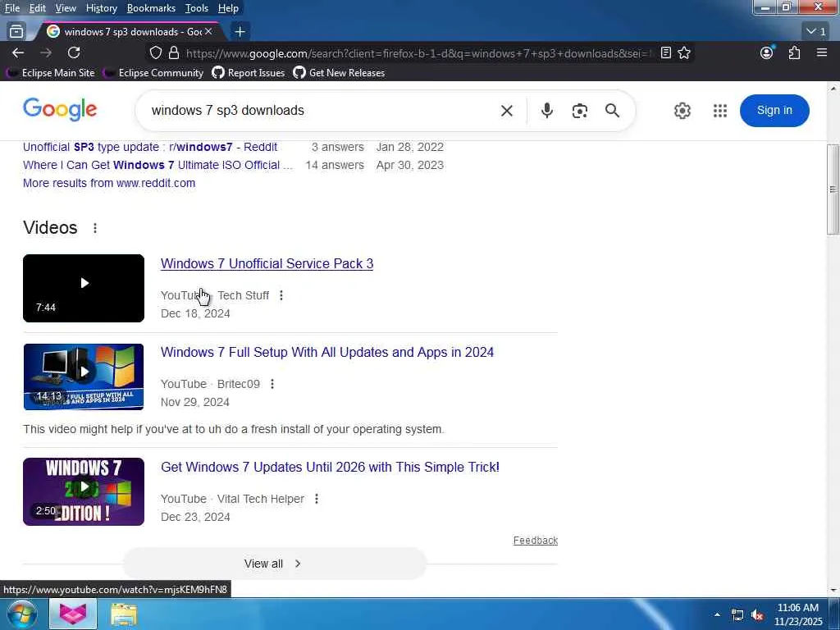Go back one page
The width and height of the screenshot is (840, 630).
[x=18, y=52]
